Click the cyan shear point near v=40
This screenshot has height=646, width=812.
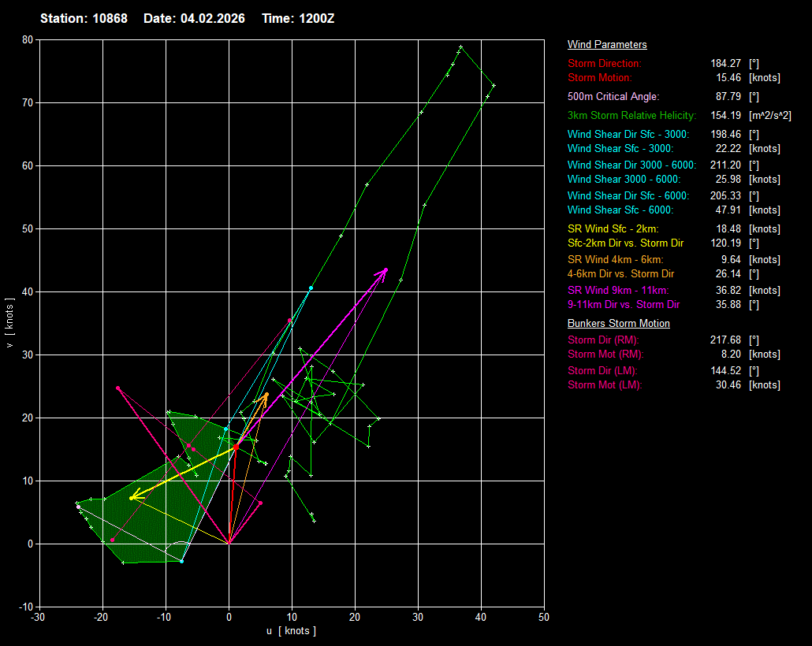311,288
